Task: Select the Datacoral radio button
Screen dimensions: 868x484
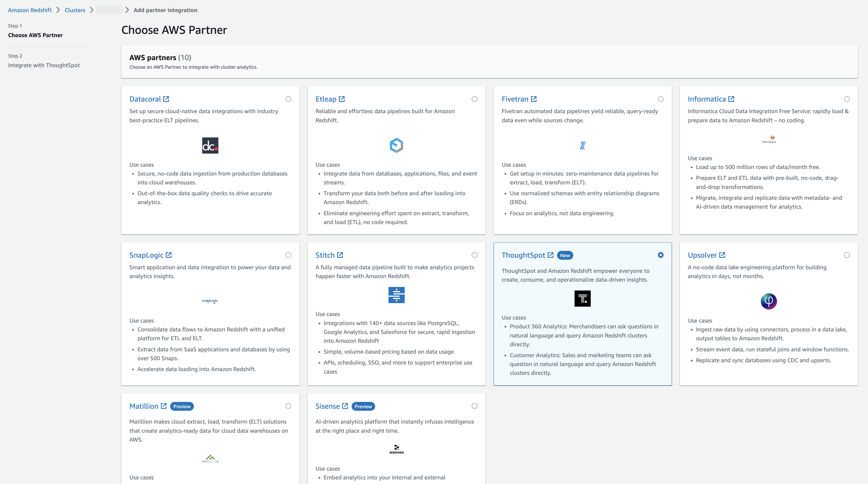Action: (288, 99)
